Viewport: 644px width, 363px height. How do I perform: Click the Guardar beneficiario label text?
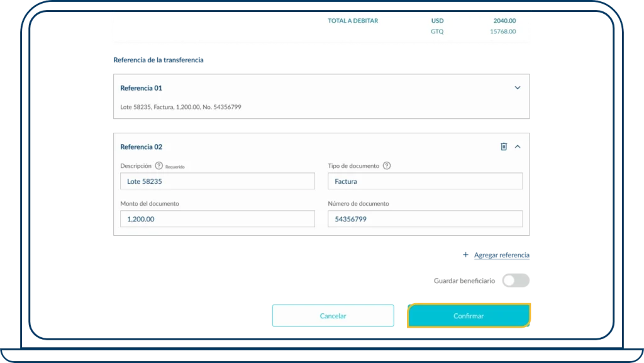point(464,281)
